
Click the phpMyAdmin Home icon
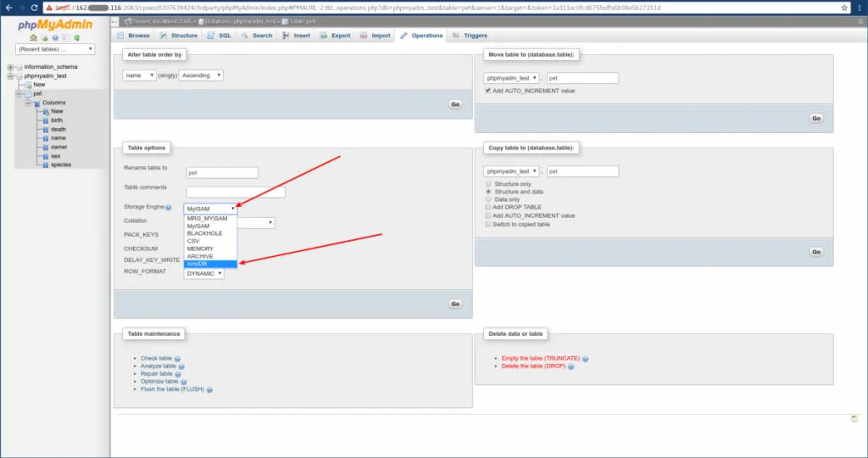(33, 37)
